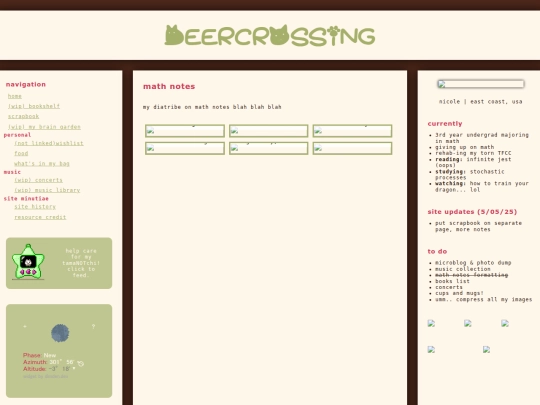Click the 'to do' heading
This screenshot has width=540, height=405.
[437, 251]
